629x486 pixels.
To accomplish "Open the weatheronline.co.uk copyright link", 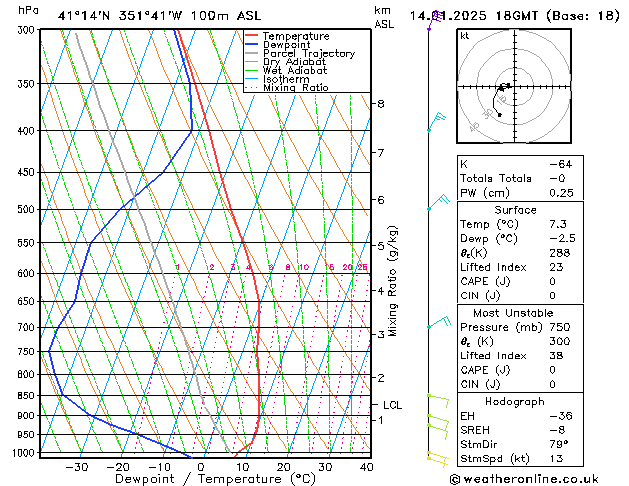I will [x=524, y=479].
